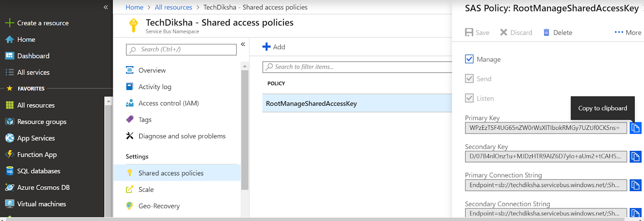644x221 pixels.
Task: Open the Resource groups cube icon
Action: point(10,122)
